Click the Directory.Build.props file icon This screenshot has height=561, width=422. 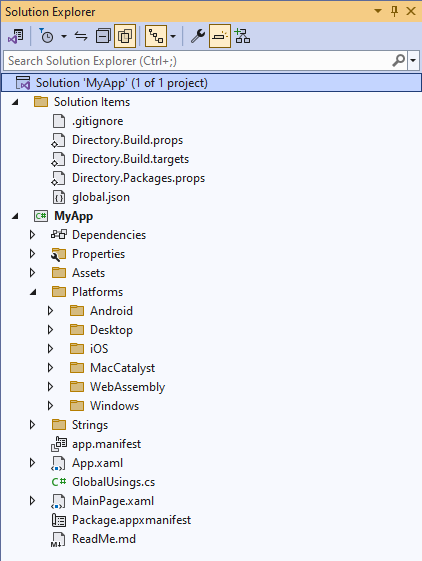(58, 140)
